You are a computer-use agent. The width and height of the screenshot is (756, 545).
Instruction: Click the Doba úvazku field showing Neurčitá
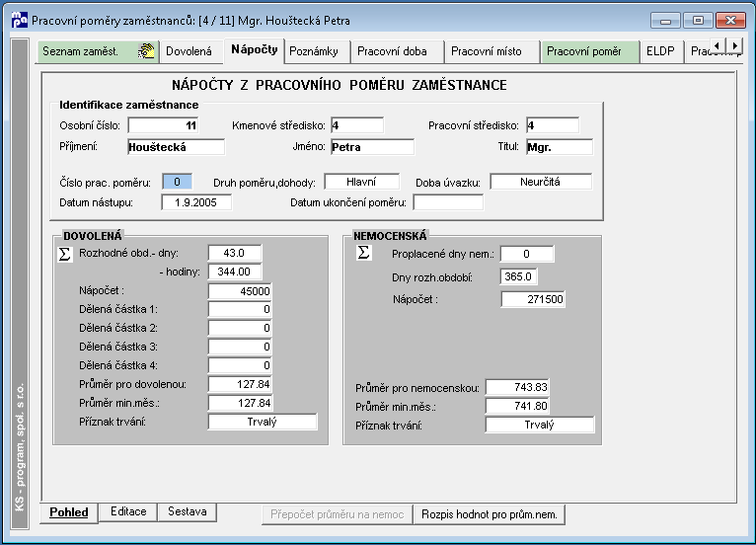(541, 182)
